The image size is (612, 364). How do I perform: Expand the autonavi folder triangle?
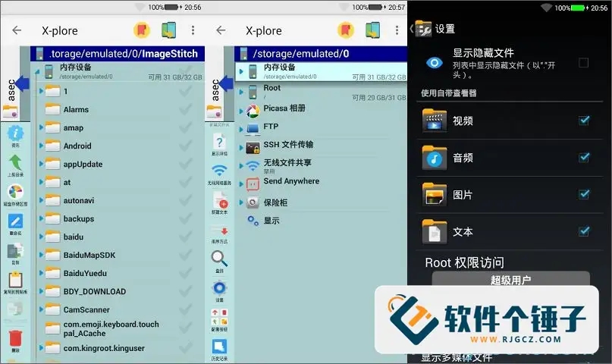point(41,200)
